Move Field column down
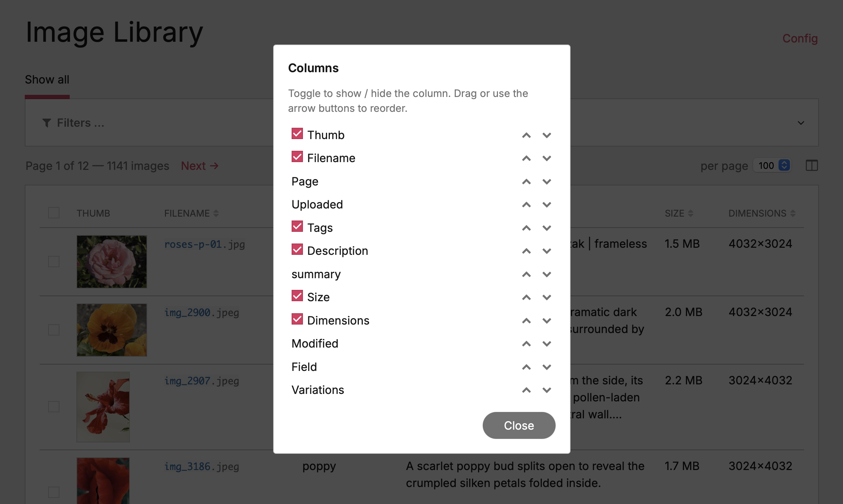This screenshot has height=504, width=843. (x=547, y=367)
